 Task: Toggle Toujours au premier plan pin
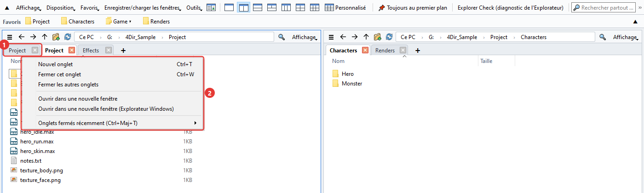(413, 7)
